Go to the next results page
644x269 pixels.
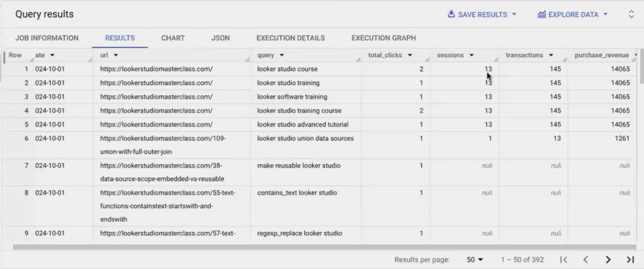[x=608, y=259]
